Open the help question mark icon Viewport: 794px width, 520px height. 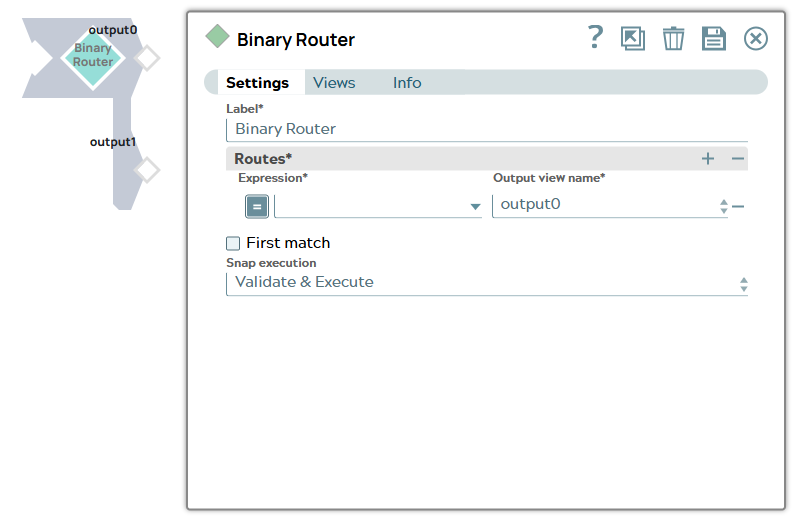pyautogui.click(x=595, y=38)
